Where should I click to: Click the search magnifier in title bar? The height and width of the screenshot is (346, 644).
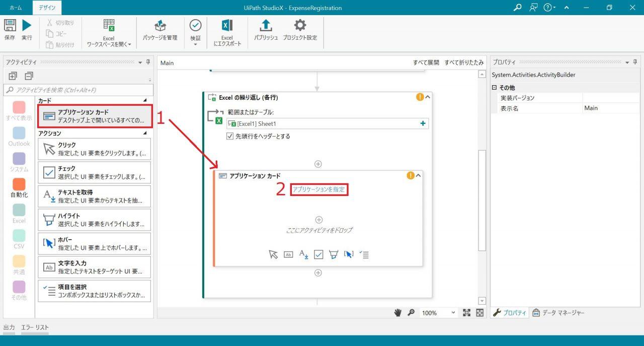click(517, 8)
